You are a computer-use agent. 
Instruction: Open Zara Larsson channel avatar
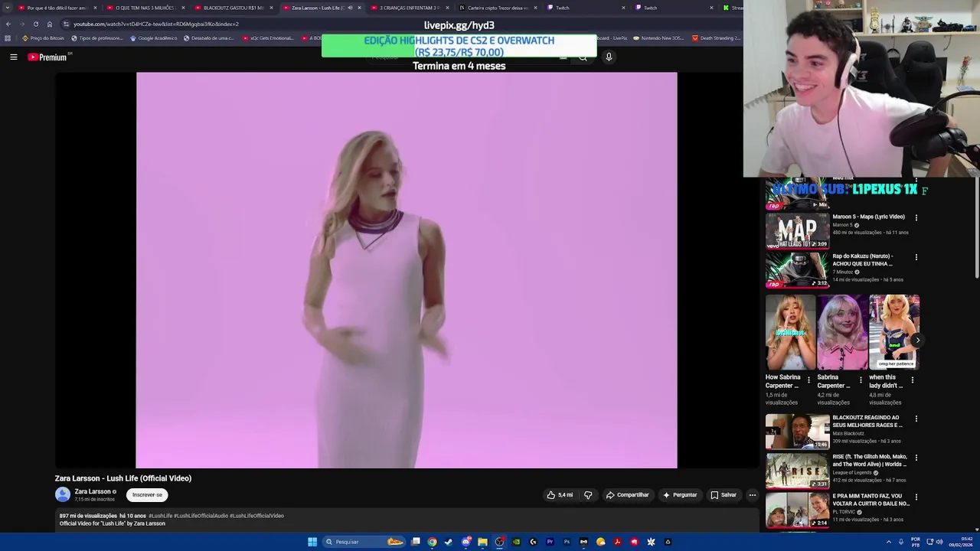click(x=63, y=494)
